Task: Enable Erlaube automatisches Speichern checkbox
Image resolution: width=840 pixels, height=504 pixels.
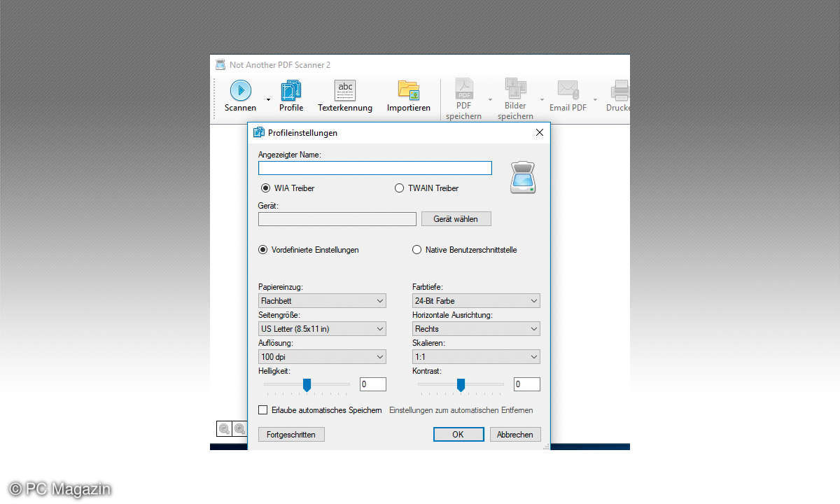Action: point(263,410)
